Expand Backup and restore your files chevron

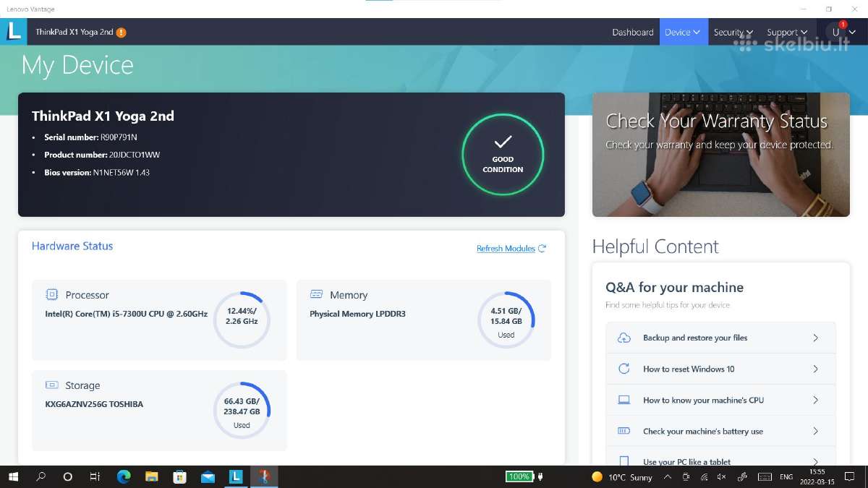815,338
